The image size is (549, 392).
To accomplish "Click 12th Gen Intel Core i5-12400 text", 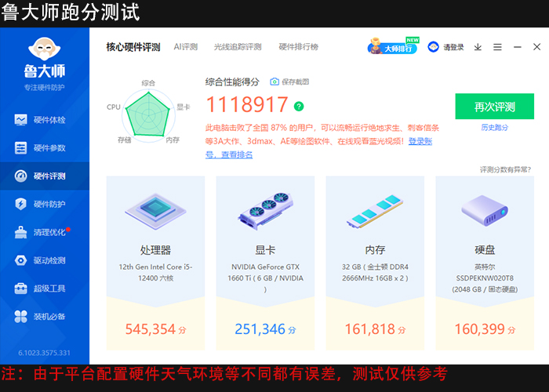I will (x=155, y=272).
